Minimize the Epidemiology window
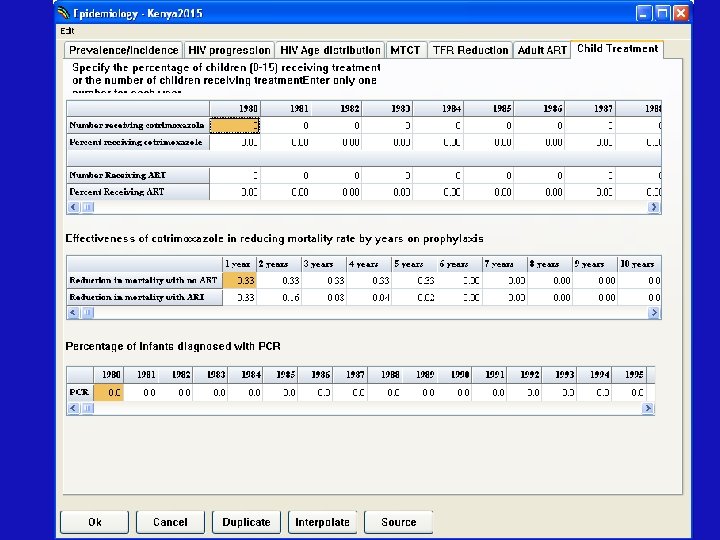 pyautogui.click(x=643, y=13)
